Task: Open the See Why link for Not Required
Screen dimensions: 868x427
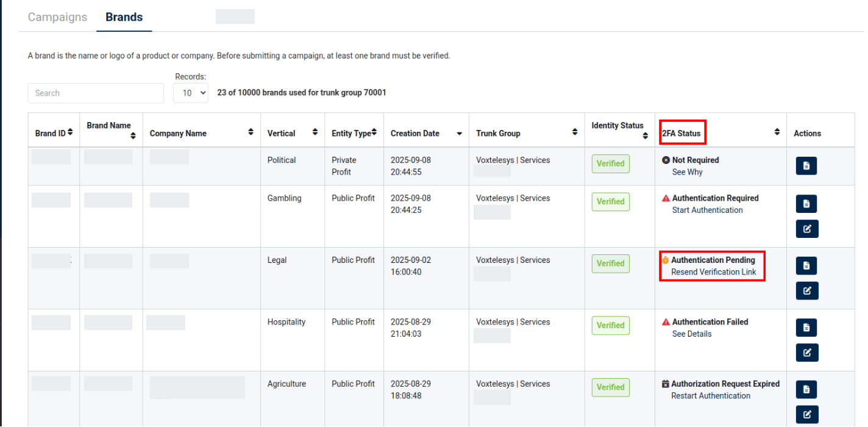Action: pyautogui.click(x=687, y=173)
